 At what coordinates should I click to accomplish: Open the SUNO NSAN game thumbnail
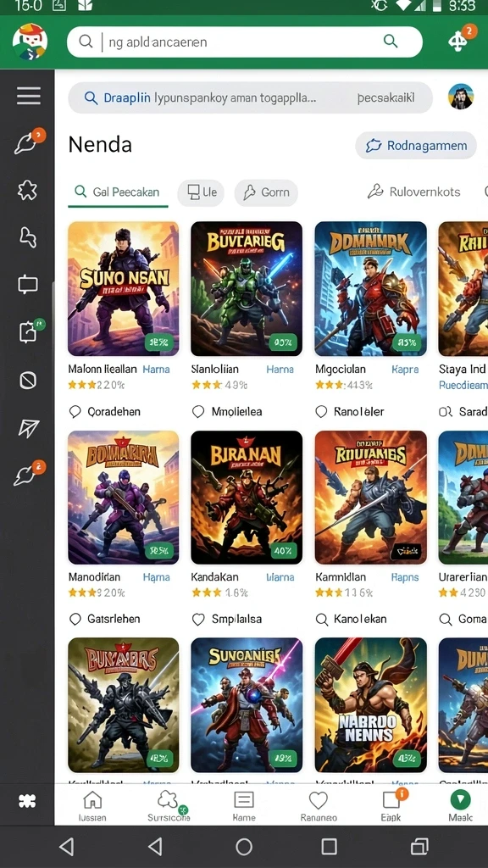coord(124,288)
